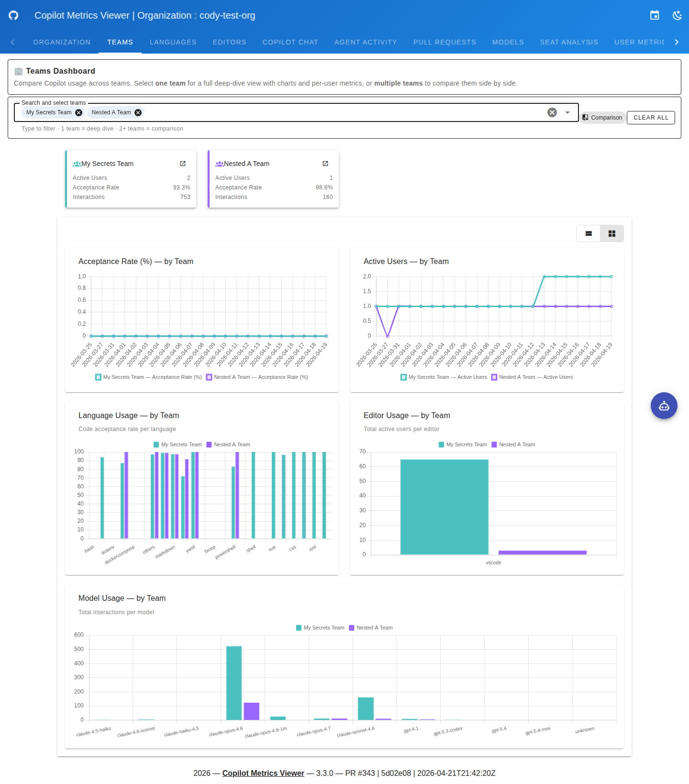
Task: Open the chatbot assistant floating button
Action: click(664, 406)
